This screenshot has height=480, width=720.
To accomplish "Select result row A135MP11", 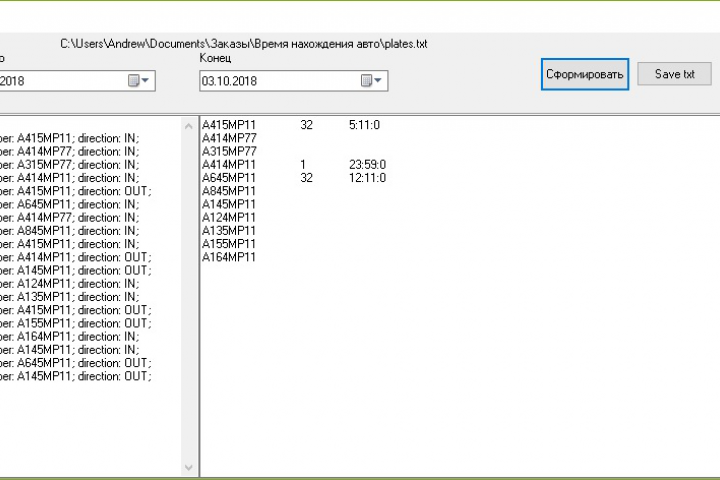I will pyautogui.click(x=229, y=231).
